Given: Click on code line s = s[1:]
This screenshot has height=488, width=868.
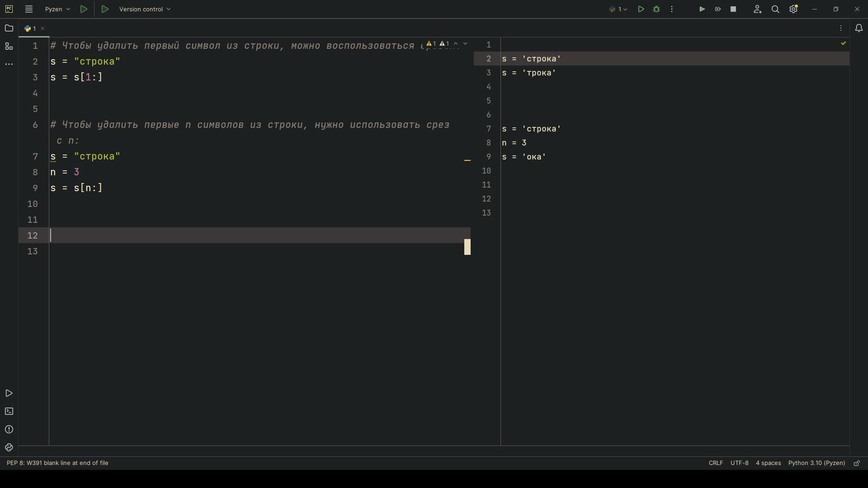Looking at the screenshot, I should [x=76, y=77].
